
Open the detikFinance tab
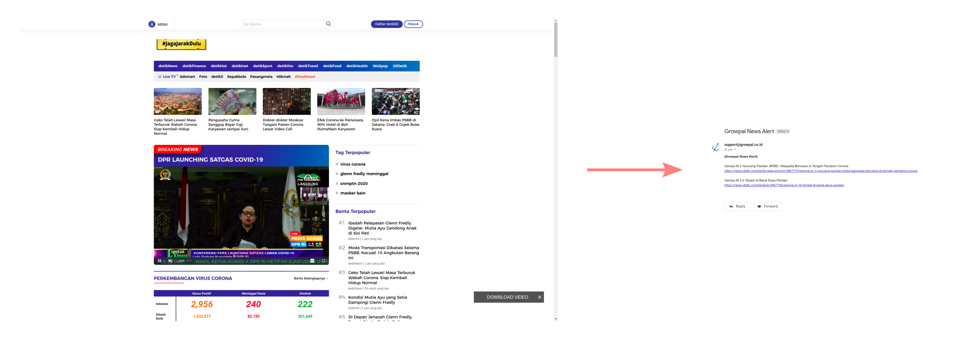(x=194, y=66)
